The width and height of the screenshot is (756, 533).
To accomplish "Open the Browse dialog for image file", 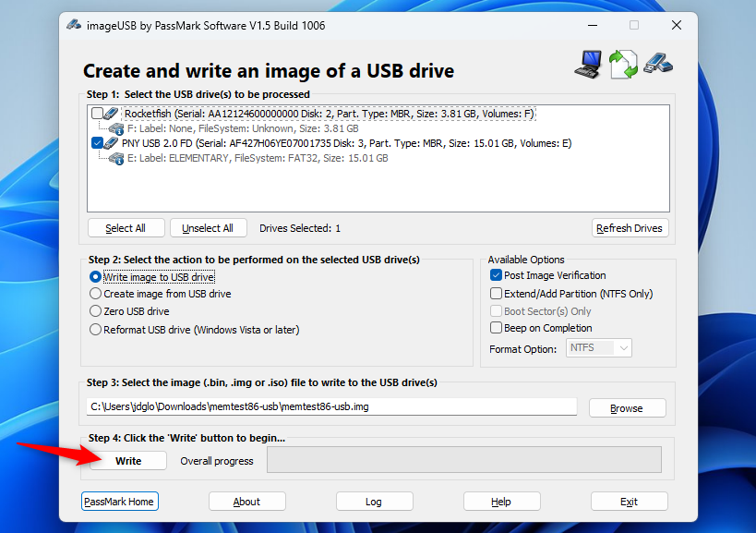I will click(x=627, y=407).
